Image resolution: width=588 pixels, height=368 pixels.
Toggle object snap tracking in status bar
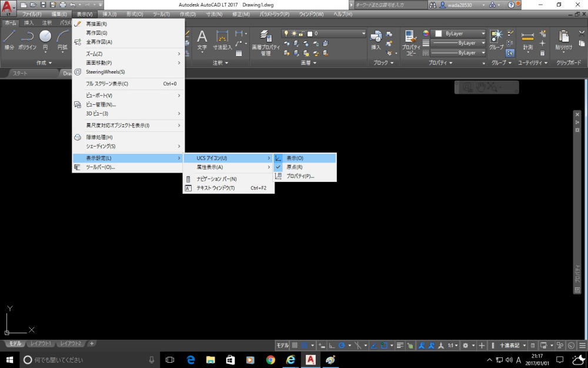click(x=374, y=346)
